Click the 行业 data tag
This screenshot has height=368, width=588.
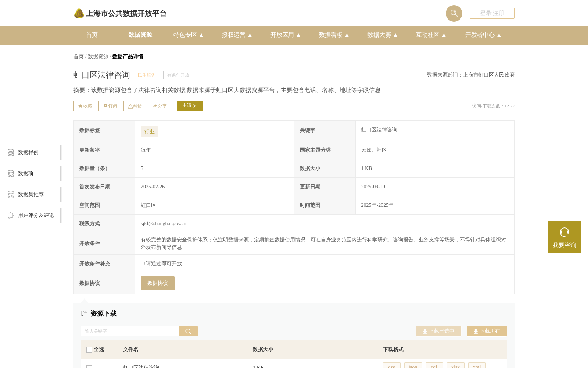point(150,132)
